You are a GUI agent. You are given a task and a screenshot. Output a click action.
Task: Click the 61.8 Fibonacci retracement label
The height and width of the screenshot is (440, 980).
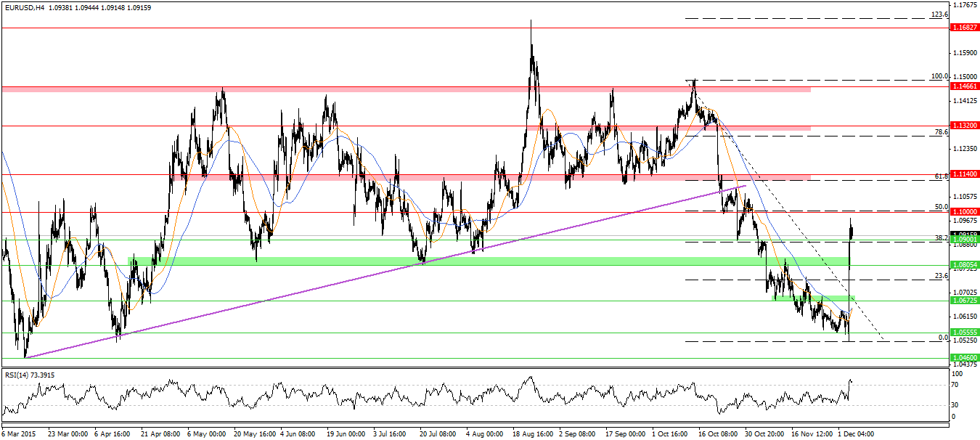941,176
